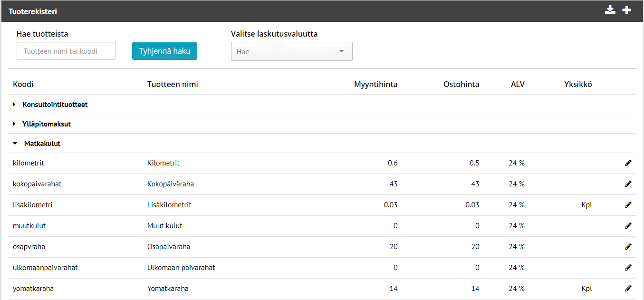
Task: Select the Kokopäiväraha product name
Action: pos(171,184)
